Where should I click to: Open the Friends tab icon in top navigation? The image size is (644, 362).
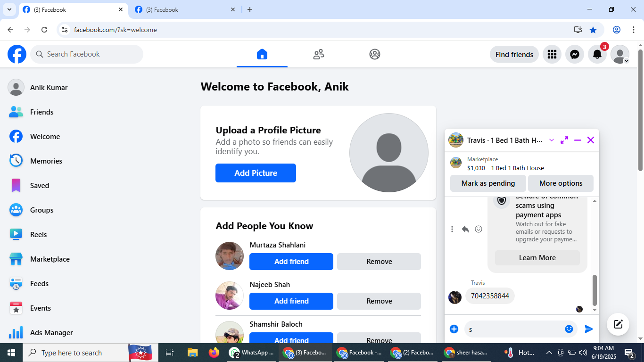coord(319,54)
